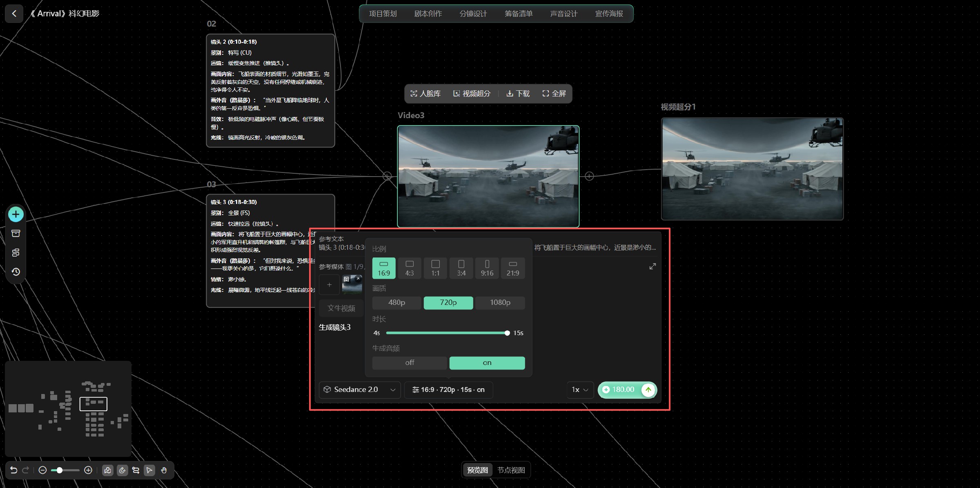Click the auto-layout route icon
980x488 pixels.
[x=136, y=470]
